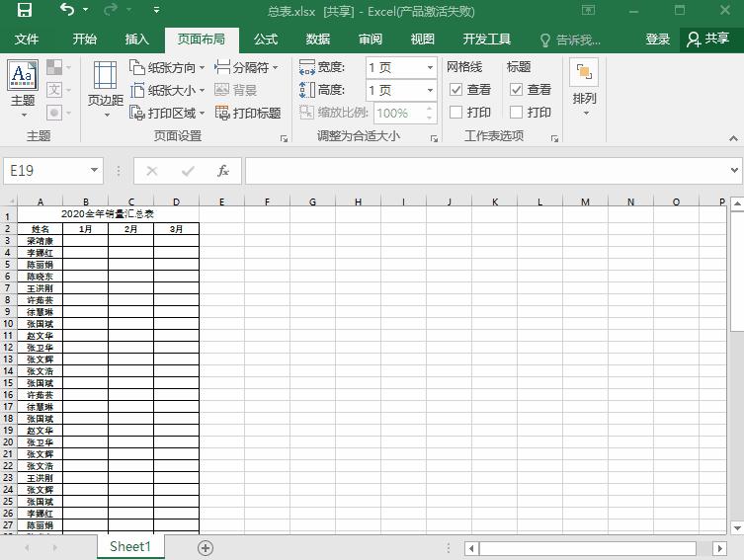Switch to the 开发工具 ribbon tab
The height and width of the screenshot is (560, 744).
[x=487, y=40]
